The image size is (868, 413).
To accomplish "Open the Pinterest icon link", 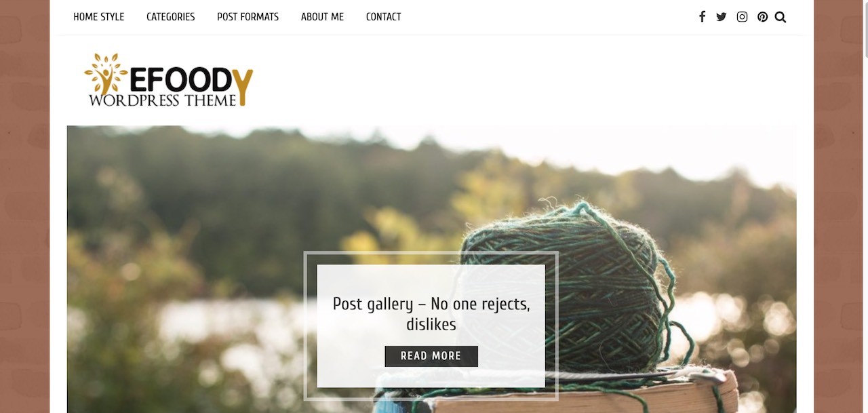I will point(763,17).
